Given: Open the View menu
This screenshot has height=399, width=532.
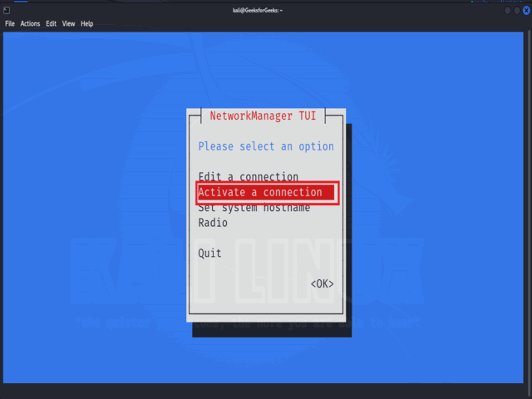Looking at the screenshot, I should tap(68, 24).
